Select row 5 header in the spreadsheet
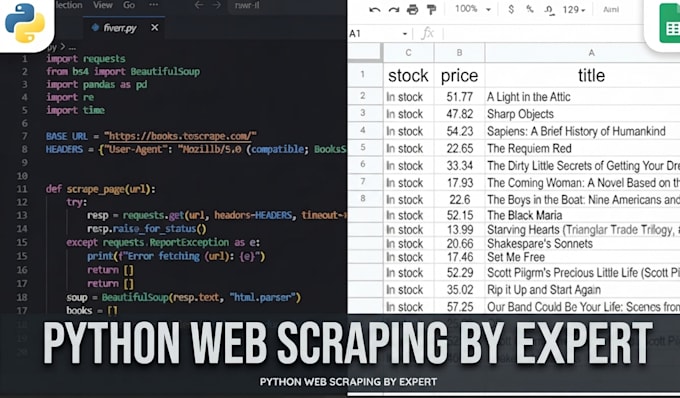 [365, 148]
